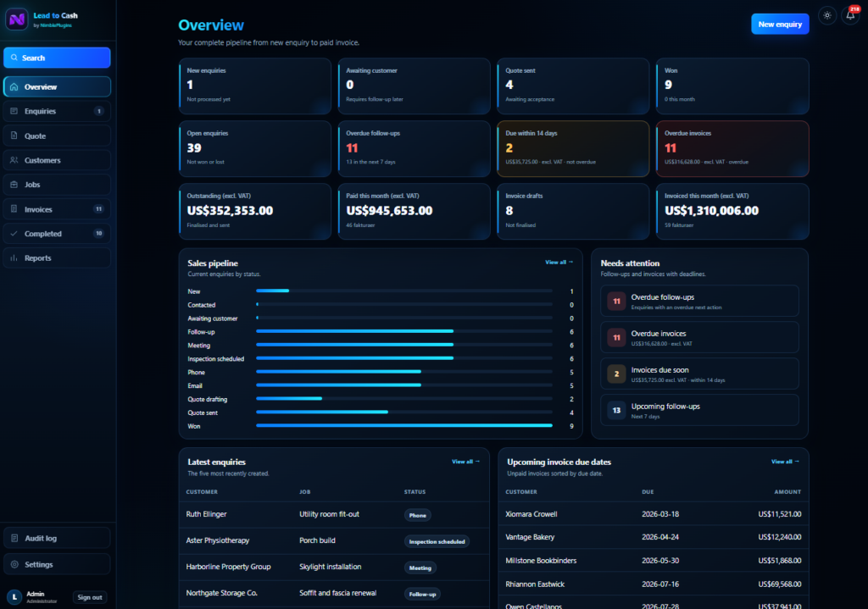Screen dimensions: 868x609
Task: Open the Upcoming follow-ups attention card
Action: click(699, 411)
